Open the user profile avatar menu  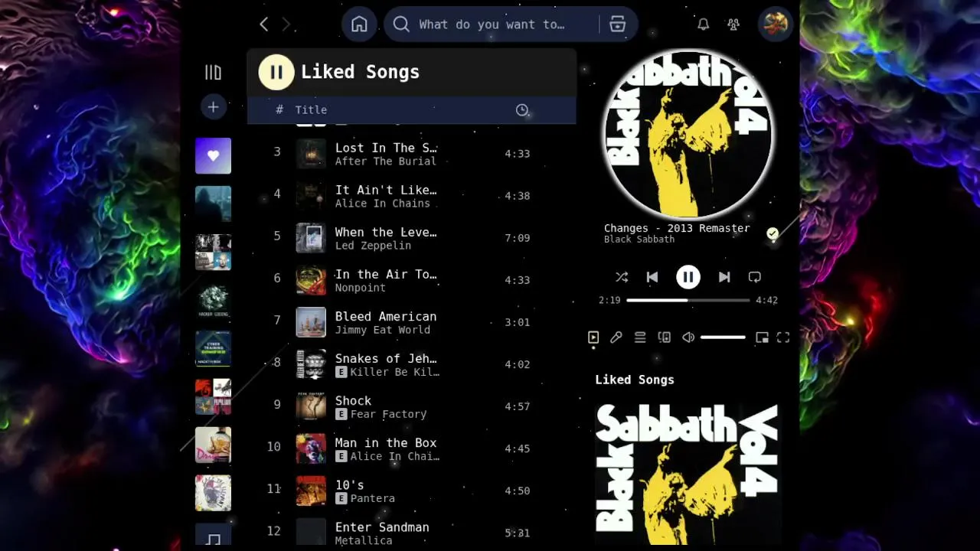[x=775, y=24]
